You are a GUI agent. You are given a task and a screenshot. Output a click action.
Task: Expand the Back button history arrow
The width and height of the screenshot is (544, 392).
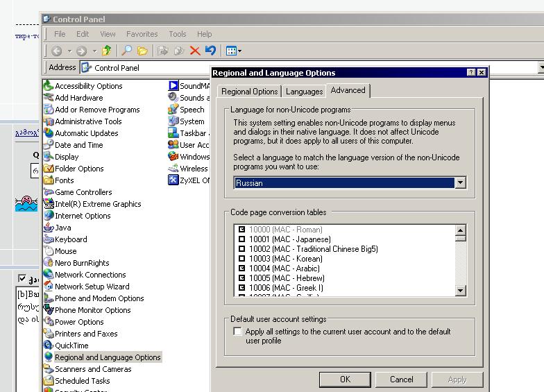[x=69, y=51]
